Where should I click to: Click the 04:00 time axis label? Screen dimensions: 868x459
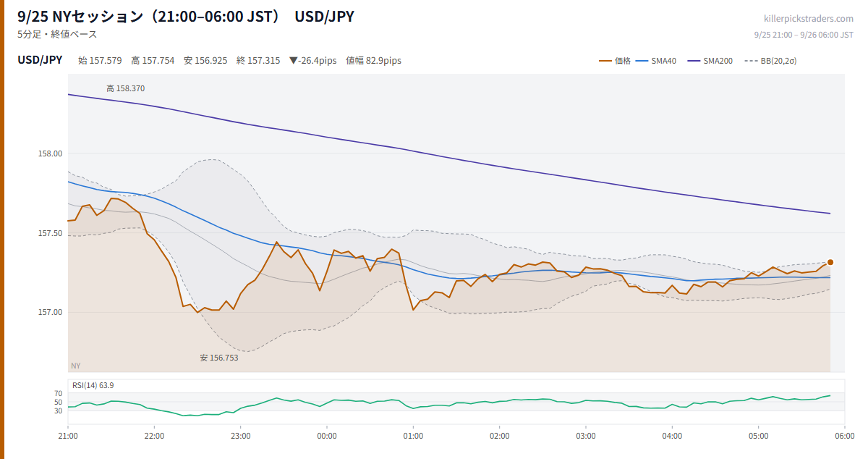(672, 436)
